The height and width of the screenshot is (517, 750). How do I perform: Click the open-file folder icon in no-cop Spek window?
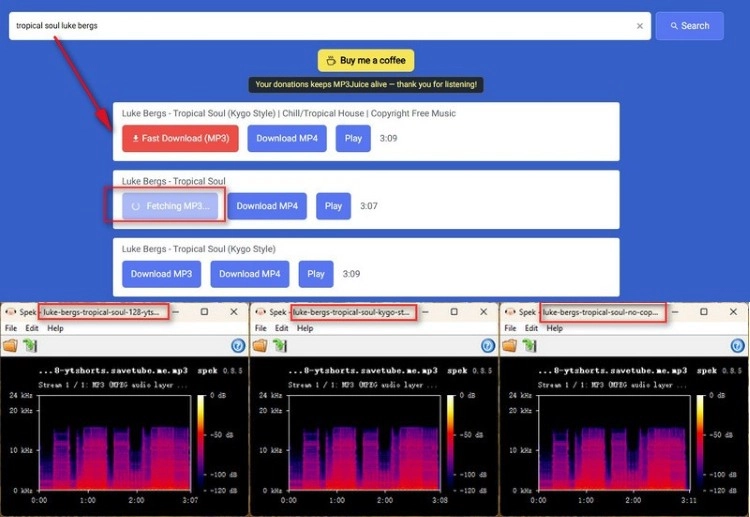coord(509,345)
